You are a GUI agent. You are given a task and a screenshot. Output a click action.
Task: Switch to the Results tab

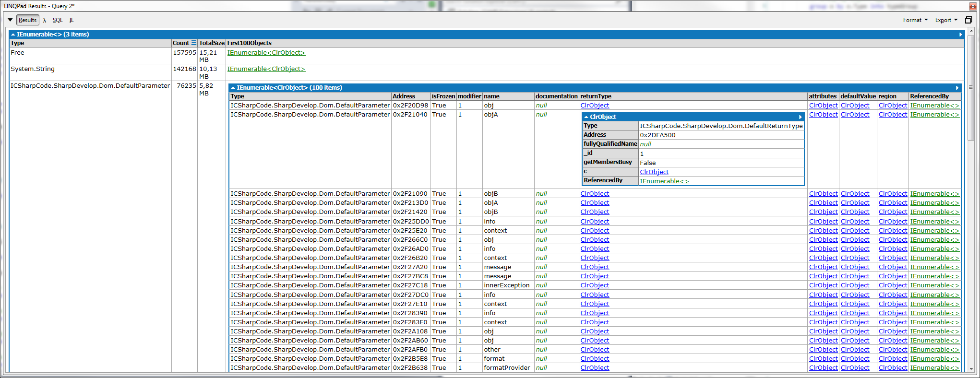pyautogui.click(x=27, y=20)
